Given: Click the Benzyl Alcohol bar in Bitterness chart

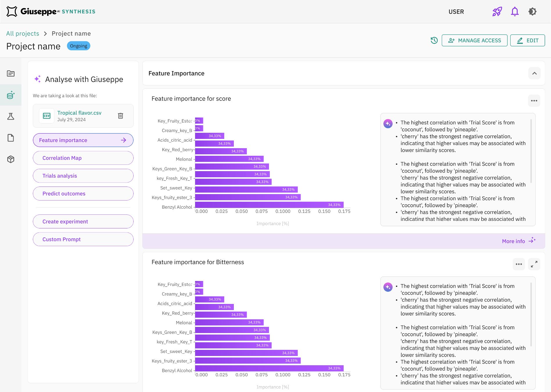Looking at the screenshot, I should click(269, 368).
